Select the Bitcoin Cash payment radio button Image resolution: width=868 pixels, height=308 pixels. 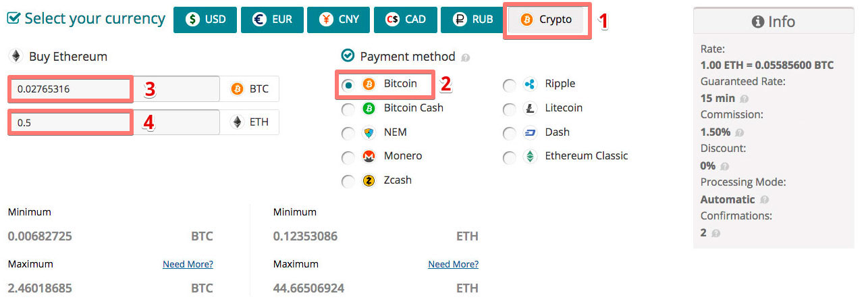click(348, 109)
